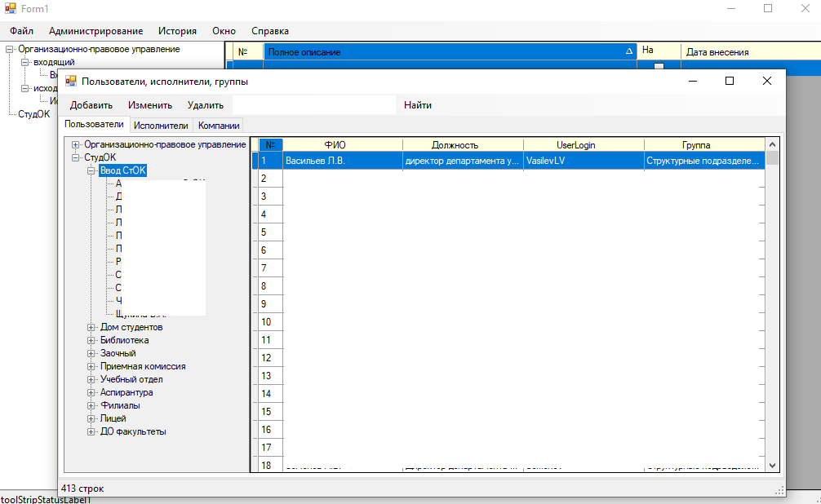This screenshot has width=821, height=504.
Task: Select ДО факультеты tree item
Action: 133,431
